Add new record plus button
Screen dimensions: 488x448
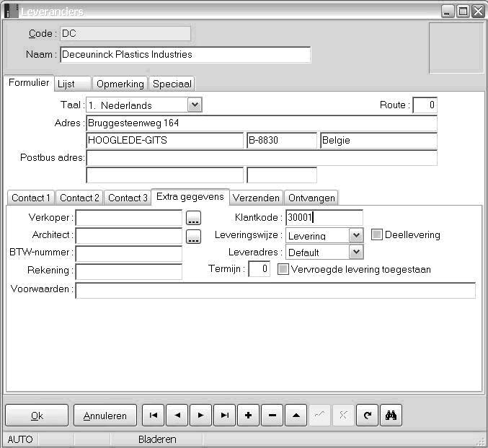pos(249,415)
